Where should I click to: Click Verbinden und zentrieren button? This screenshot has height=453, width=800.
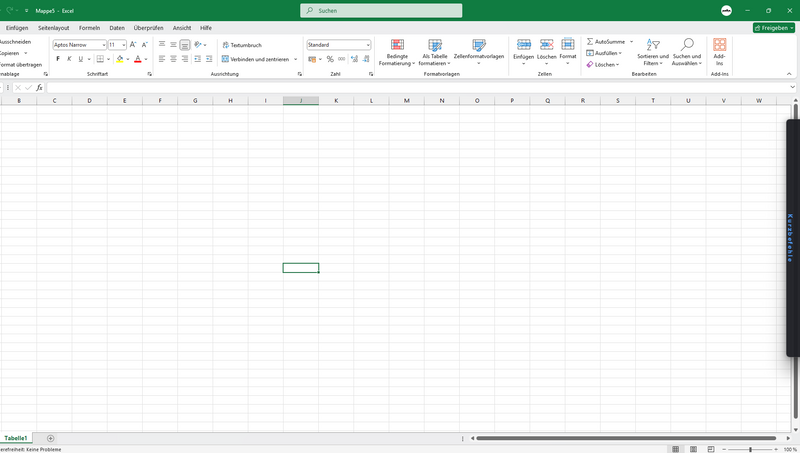(255, 59)
